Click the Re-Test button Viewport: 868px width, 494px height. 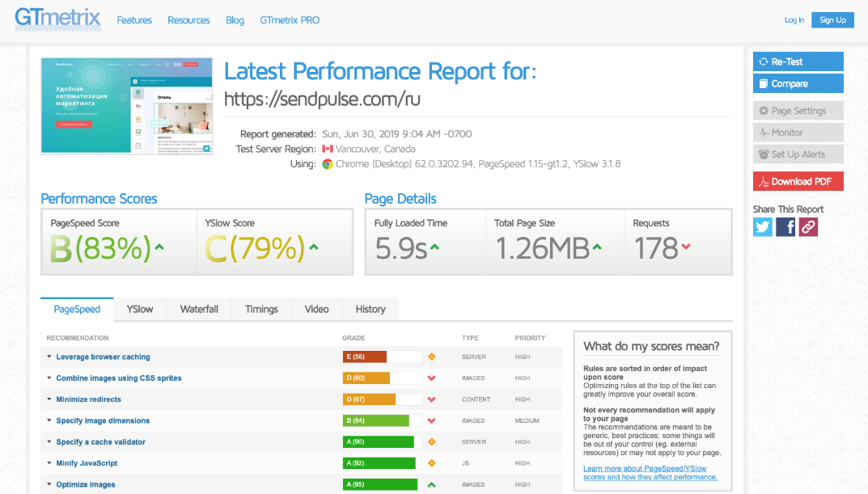point(798,61)
